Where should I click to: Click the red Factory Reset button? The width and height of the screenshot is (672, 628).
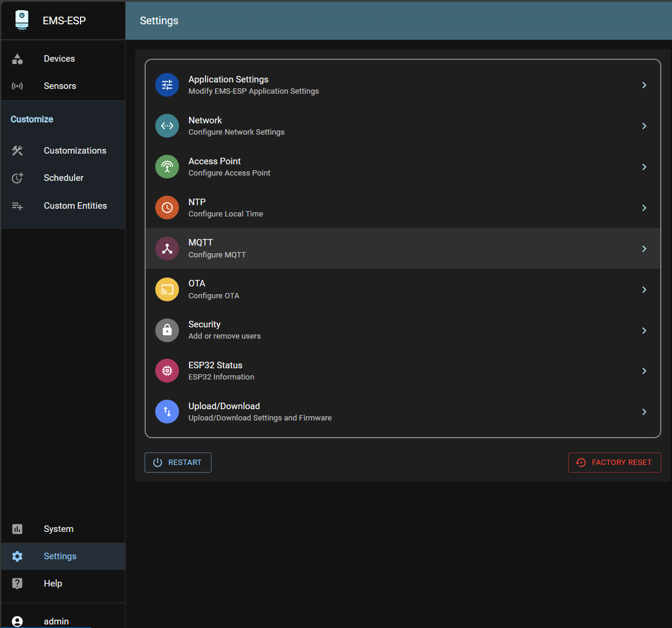(x=615, y=463)
